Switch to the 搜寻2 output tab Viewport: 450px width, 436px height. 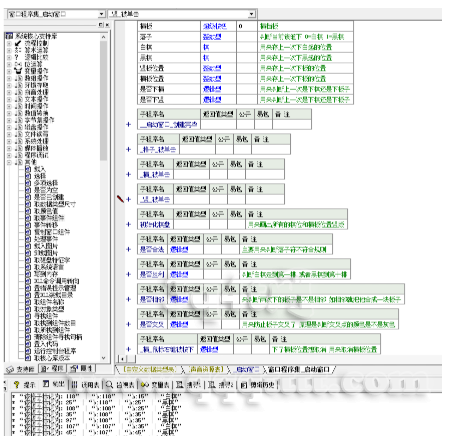[x=221, y=385]
